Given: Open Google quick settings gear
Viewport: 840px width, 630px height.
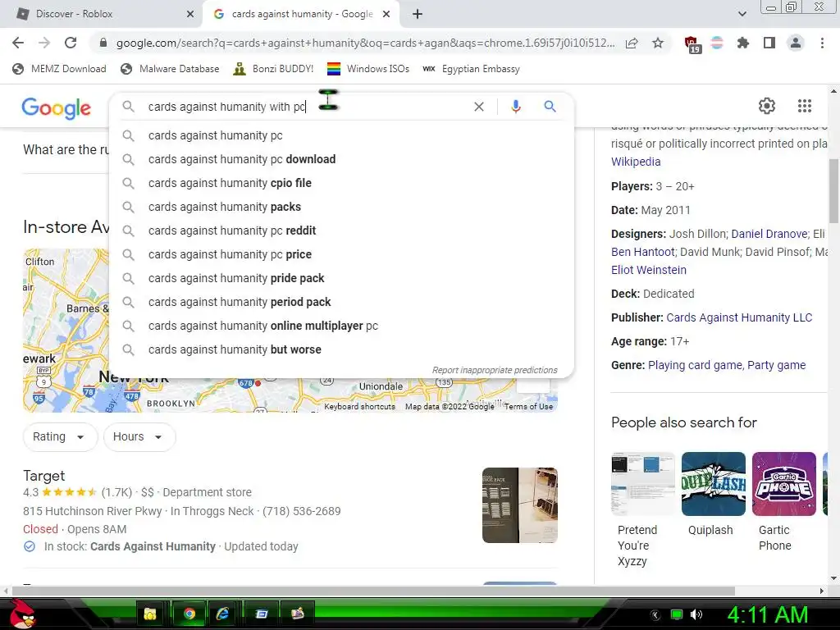Looking at the screenshot, I should pyautogui.click(x=767, y=106).
